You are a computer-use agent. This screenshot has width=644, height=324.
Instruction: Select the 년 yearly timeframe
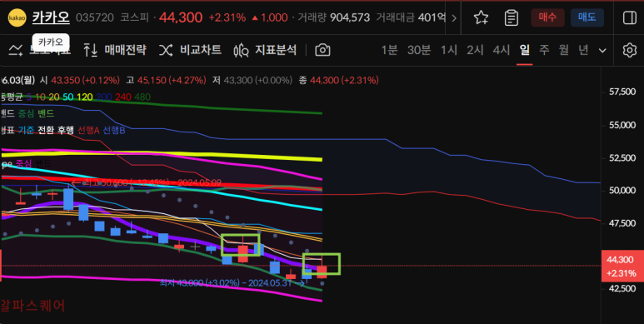click(x=584, y=50)
